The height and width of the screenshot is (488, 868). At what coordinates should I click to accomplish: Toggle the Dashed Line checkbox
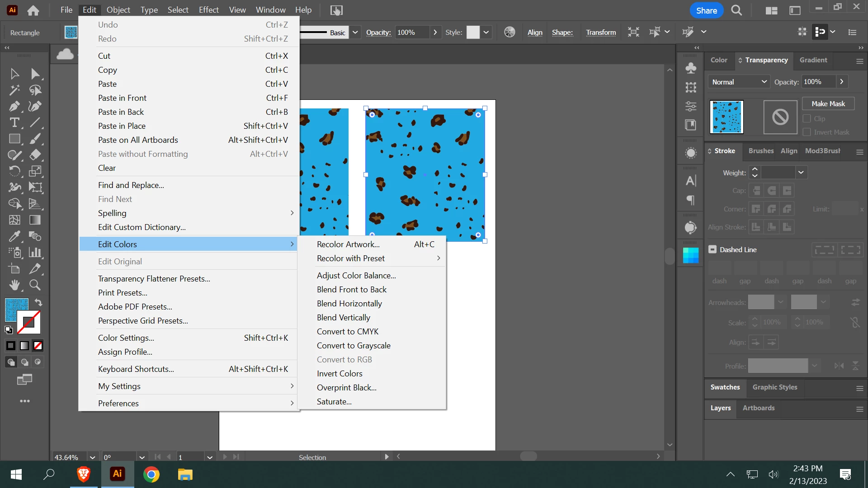(712, 249)
